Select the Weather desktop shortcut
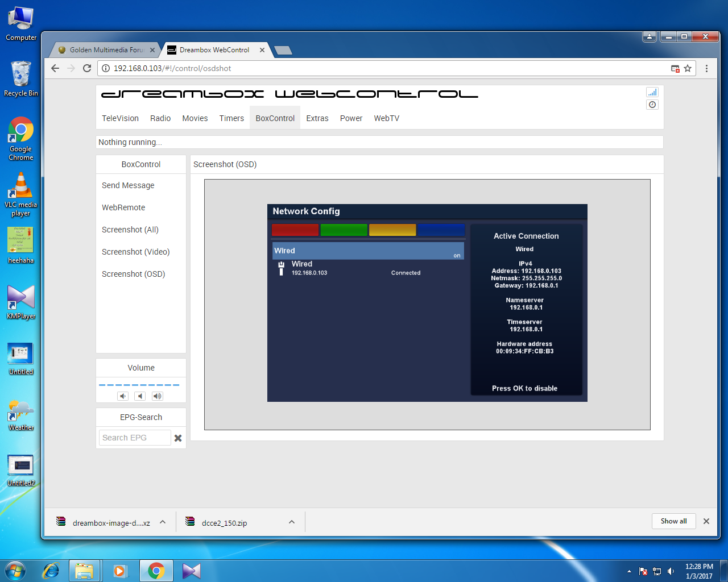Screen dimensions: 728x582 [x=21, y=415]
